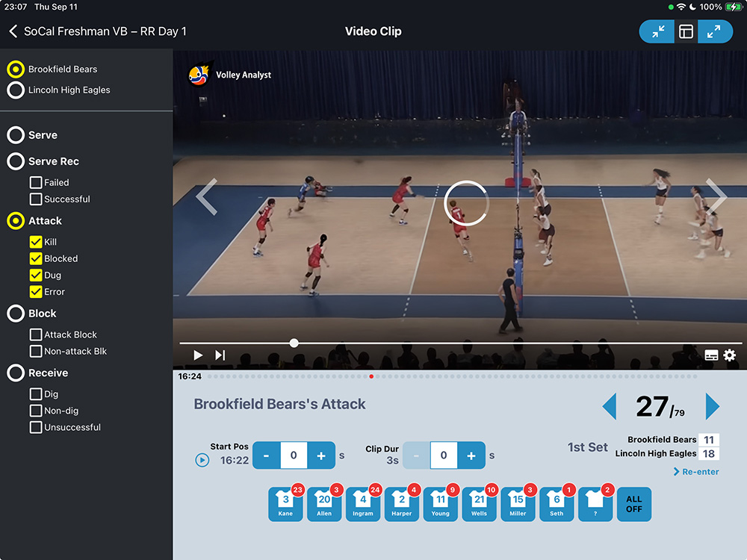Go to previous clip with left arrow overlay

[x=206, y=196]
